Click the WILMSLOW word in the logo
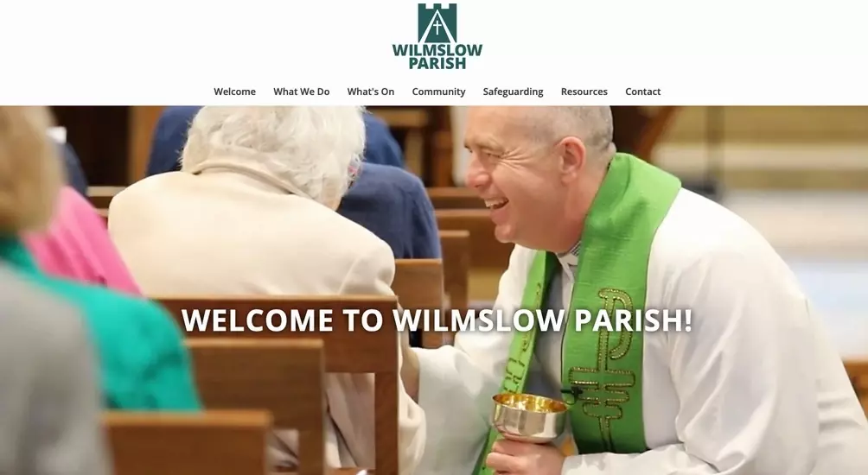The image size is (868, 475). point(437,50)
